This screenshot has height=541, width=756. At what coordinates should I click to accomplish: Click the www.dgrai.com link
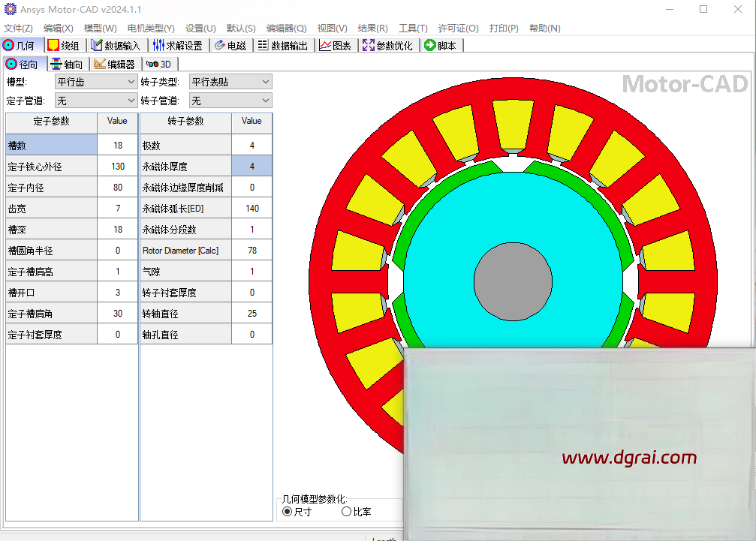pyautogui.click(x=629, y=457)
